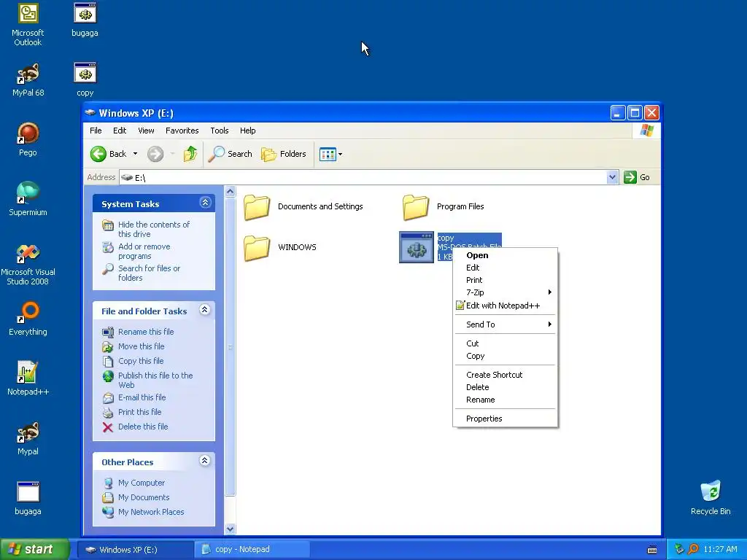Choose Cut in the context menu

(505, 343)
